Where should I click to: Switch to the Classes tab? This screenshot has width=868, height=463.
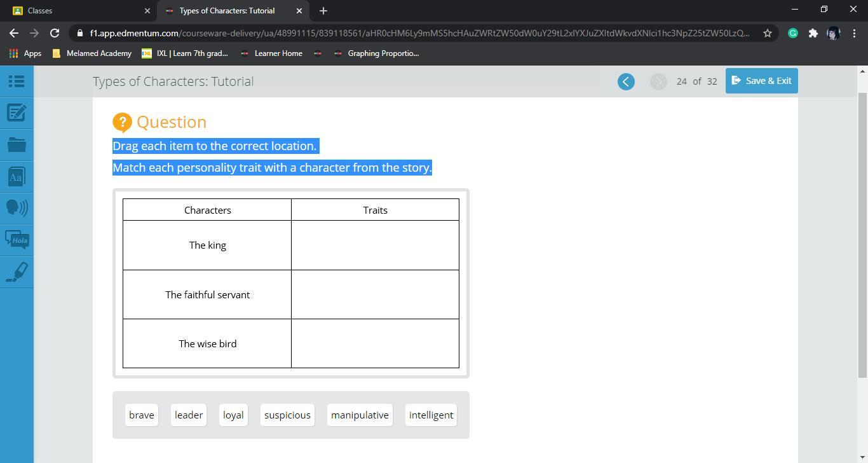coord(76,11)
